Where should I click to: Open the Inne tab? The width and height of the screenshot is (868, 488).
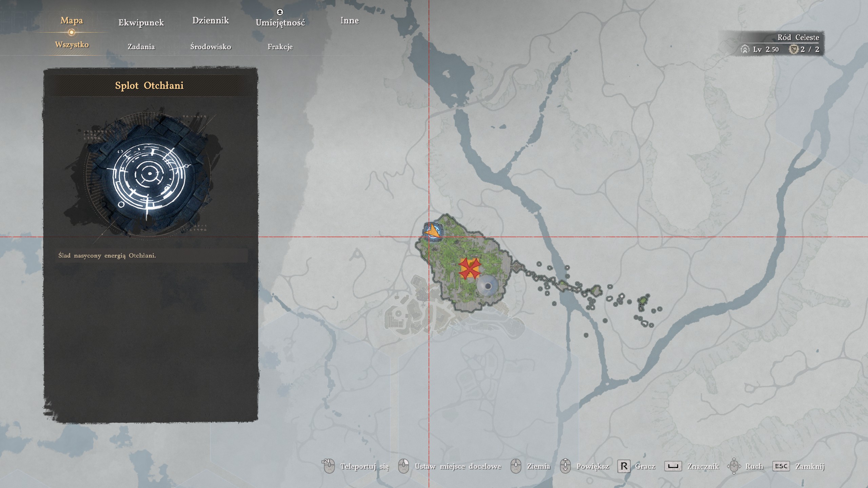[x=350, y=21]
